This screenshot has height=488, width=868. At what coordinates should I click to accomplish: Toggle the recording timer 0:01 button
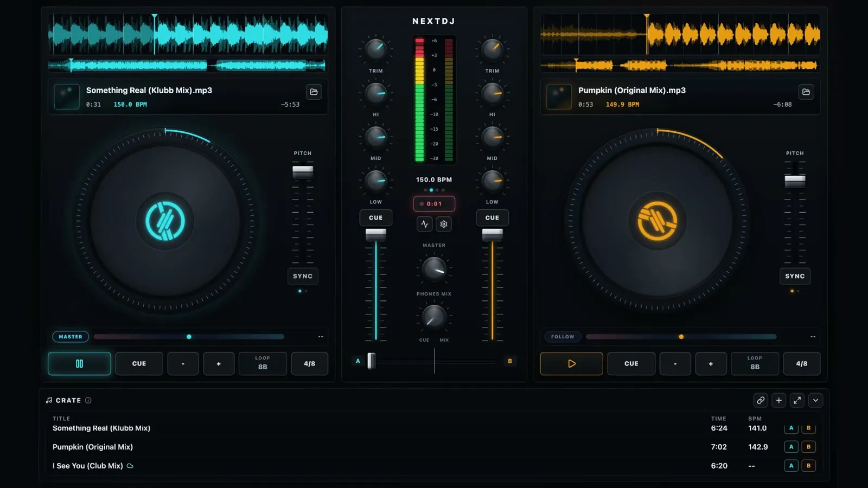tap(434, 204)
